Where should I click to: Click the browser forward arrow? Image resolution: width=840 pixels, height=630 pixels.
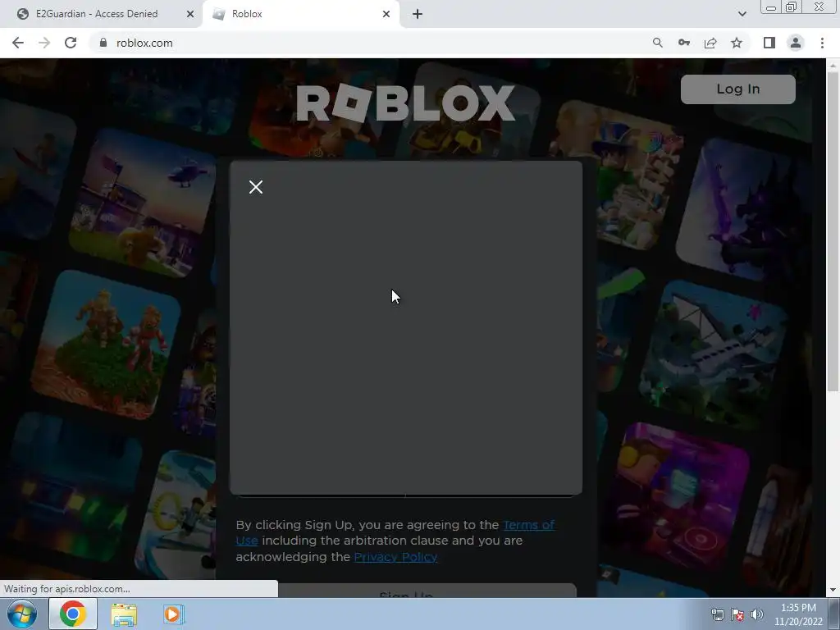point(44,43)
